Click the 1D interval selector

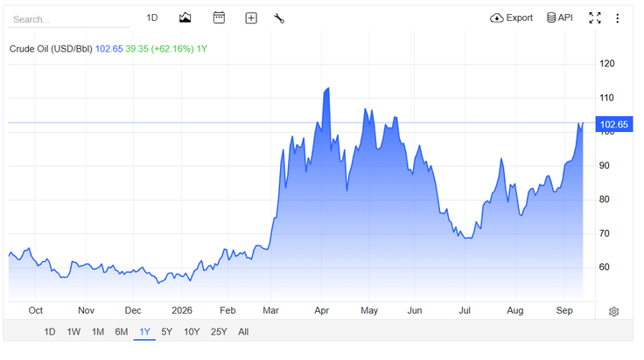152,17
